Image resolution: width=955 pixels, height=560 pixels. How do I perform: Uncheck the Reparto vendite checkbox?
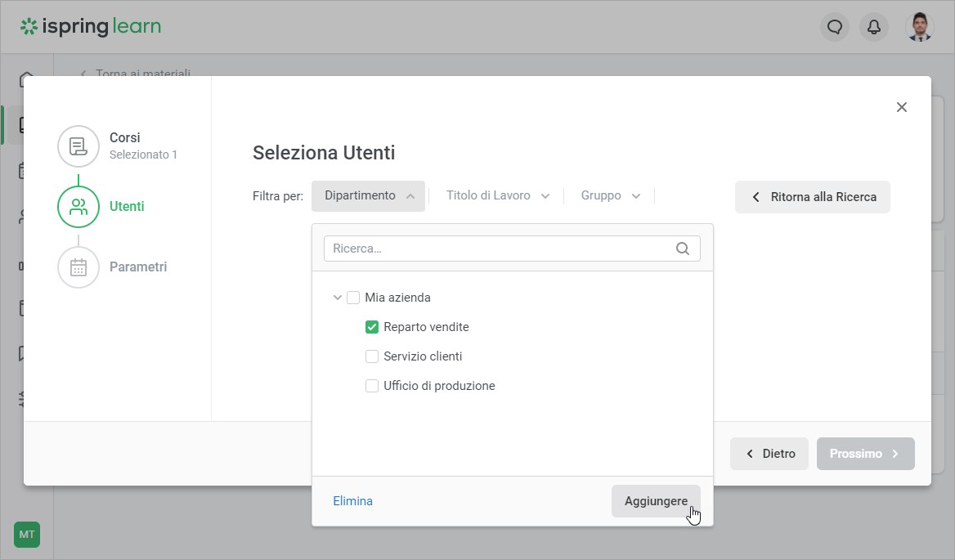pyautogui.click(x=372, y=327)
